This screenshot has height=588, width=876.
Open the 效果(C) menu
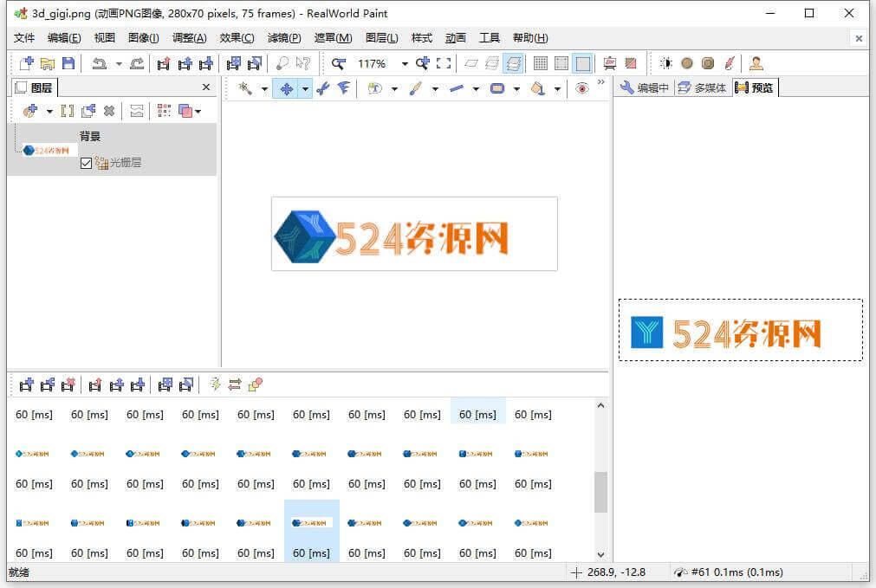[x=237, y=38]
